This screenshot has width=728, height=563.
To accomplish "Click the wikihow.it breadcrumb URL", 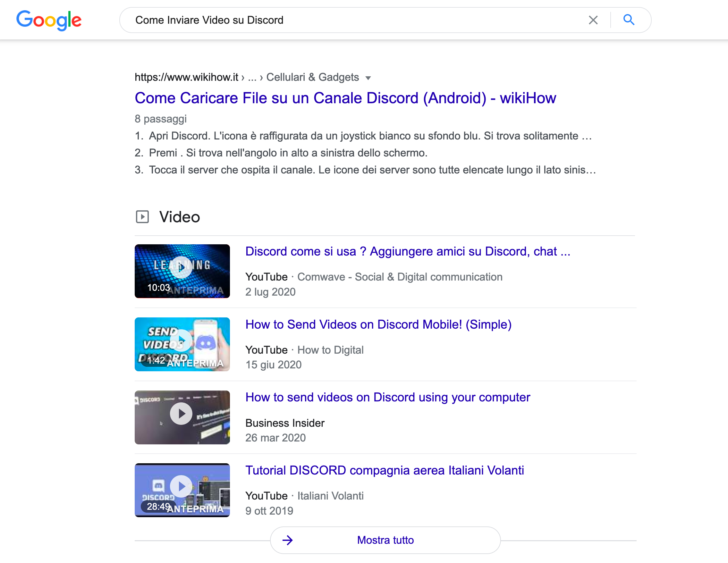I will [186, 77].
